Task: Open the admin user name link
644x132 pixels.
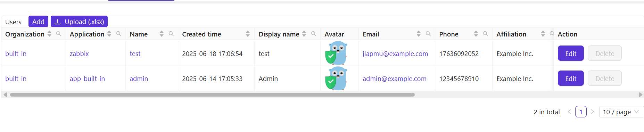Action: click(139, 79)
